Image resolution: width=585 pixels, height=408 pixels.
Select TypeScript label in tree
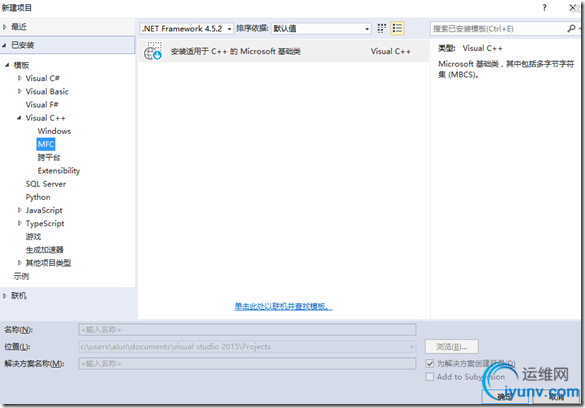point(45,223)
